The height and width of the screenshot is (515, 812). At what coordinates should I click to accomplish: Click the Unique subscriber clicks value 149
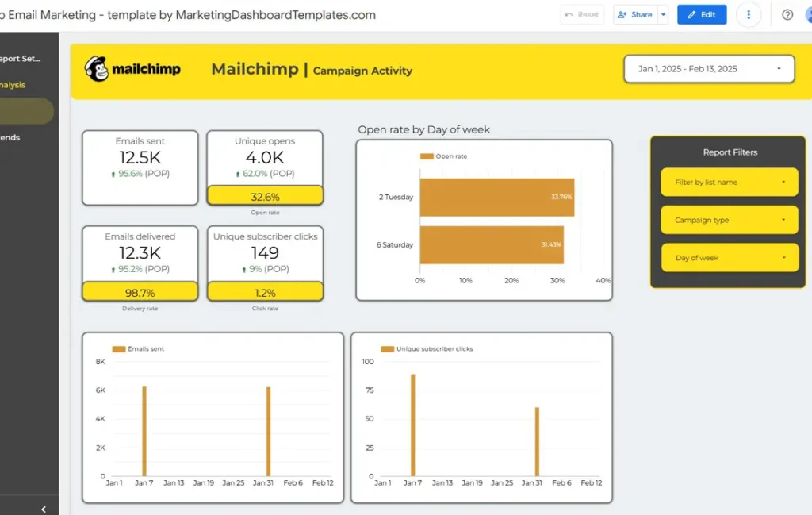(x=265, y=253)
